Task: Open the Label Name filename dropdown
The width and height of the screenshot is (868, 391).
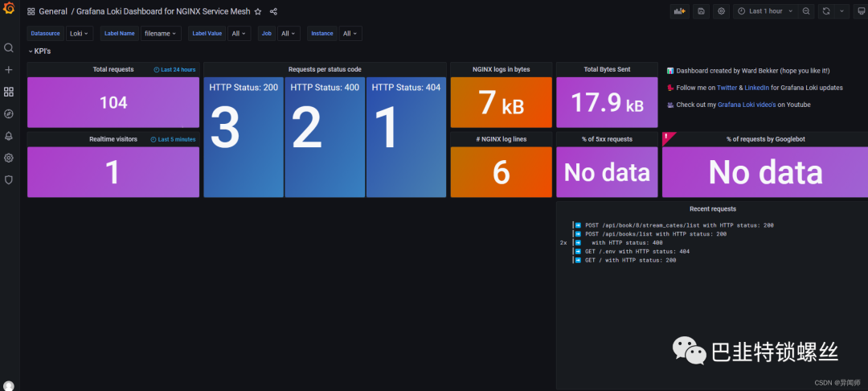Action: point(161,34)
